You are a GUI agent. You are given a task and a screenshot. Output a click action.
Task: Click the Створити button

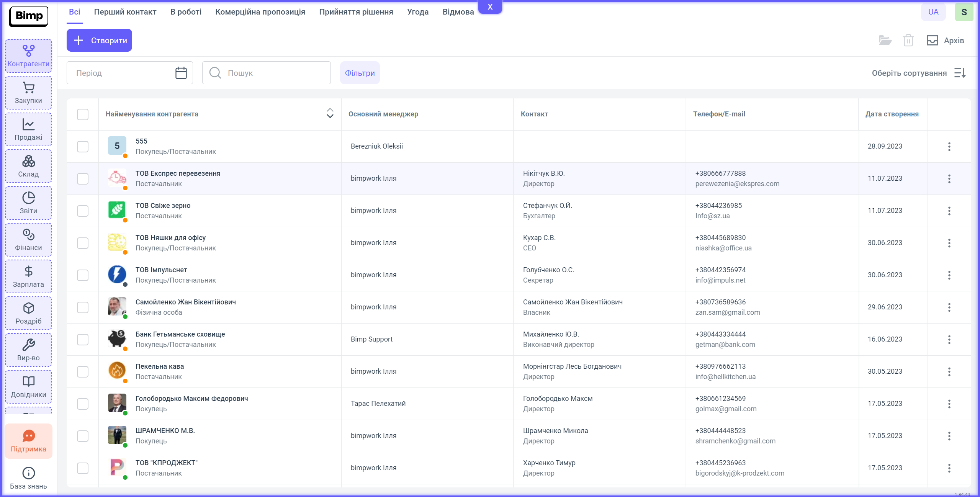(99, 40)
